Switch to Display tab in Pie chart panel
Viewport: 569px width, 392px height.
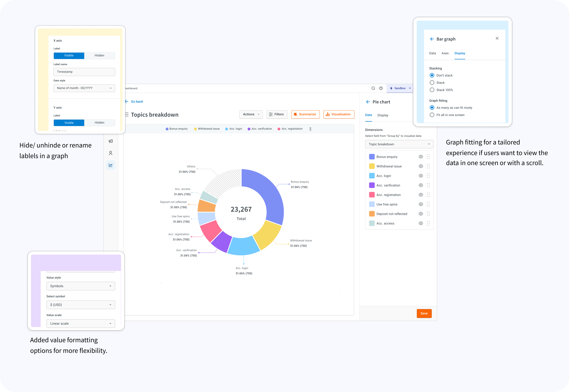tap(383, 115)
